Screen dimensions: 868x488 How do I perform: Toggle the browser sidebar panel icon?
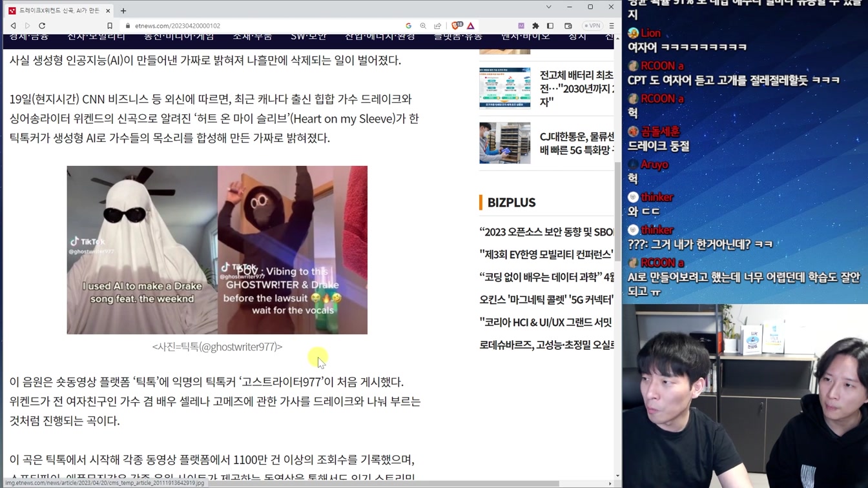(550, 26)
